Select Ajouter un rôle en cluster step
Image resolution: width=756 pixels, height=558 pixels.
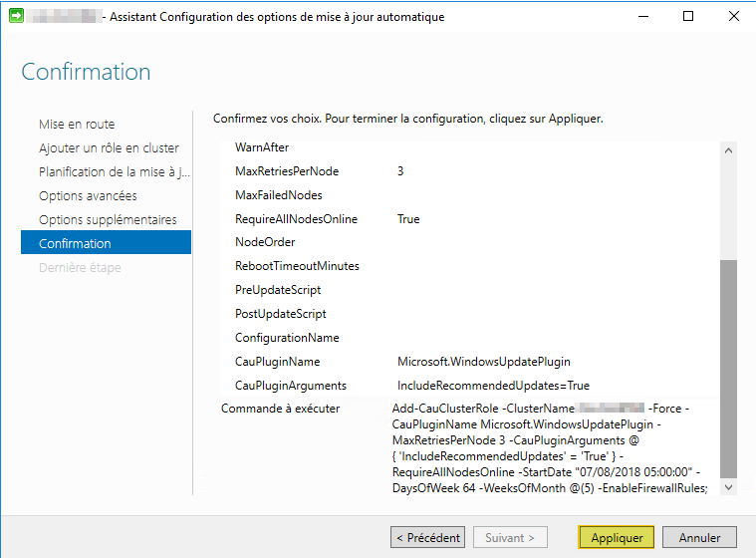[x=109, y=148]
